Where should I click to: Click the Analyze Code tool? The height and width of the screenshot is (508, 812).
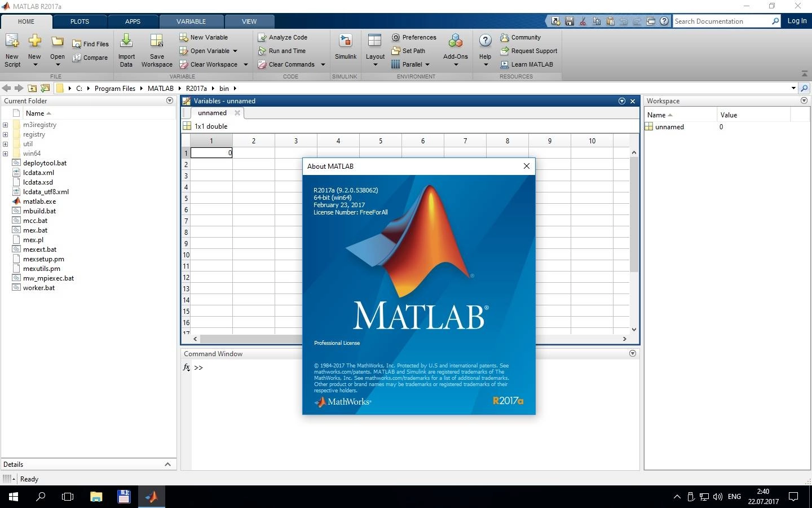coord(283,37)
